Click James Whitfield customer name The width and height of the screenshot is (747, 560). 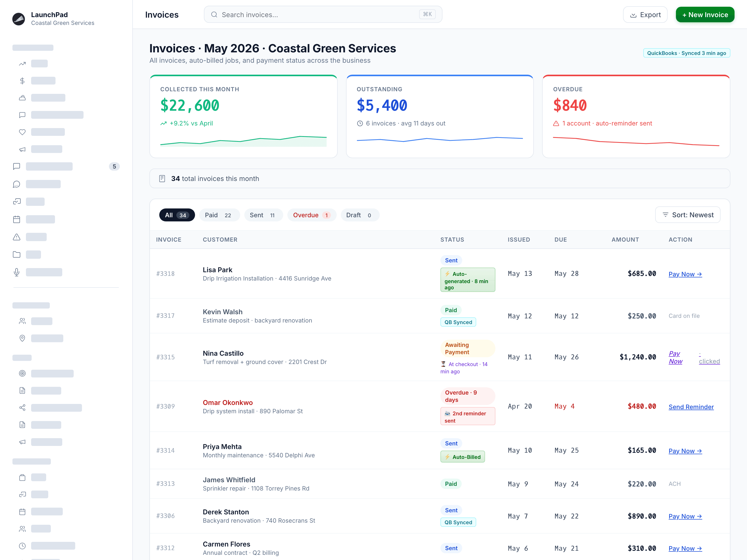pos(229,480)
